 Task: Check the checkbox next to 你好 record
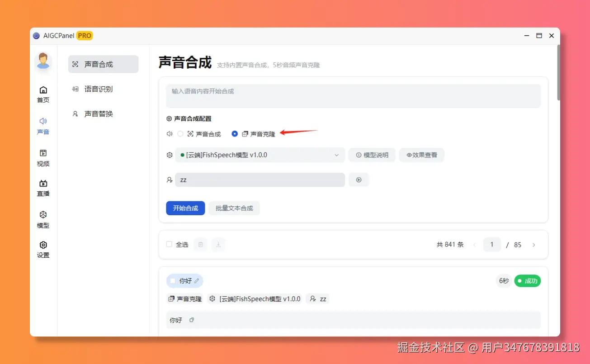coord(173,281)
